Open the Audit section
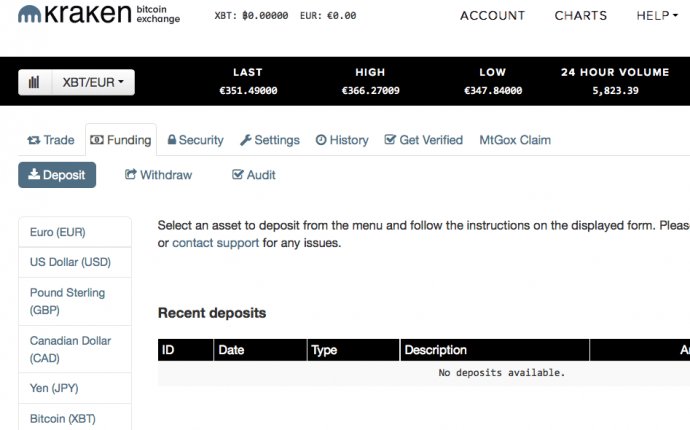 (x=253, y=175)
